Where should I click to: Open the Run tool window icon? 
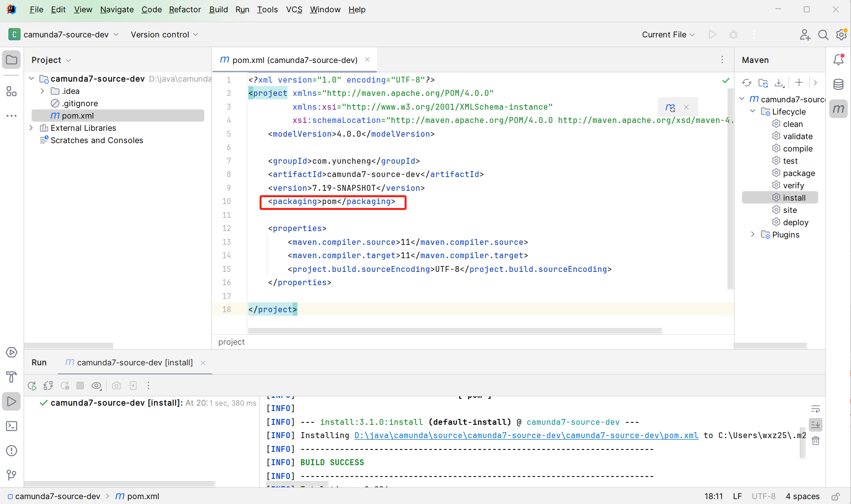[x=11, y=402]
